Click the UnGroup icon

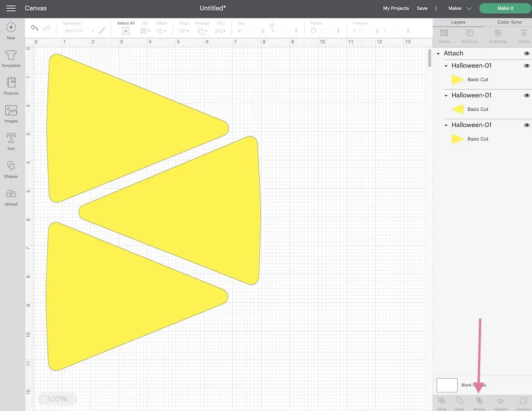[469, 33]
